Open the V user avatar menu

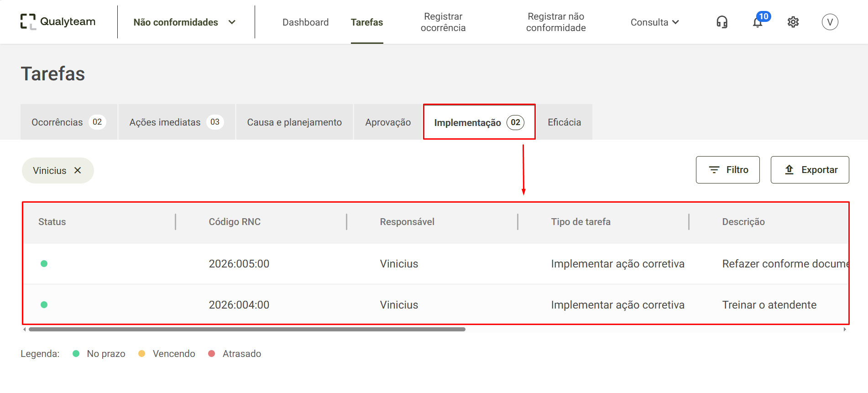[x=830, y=22]
